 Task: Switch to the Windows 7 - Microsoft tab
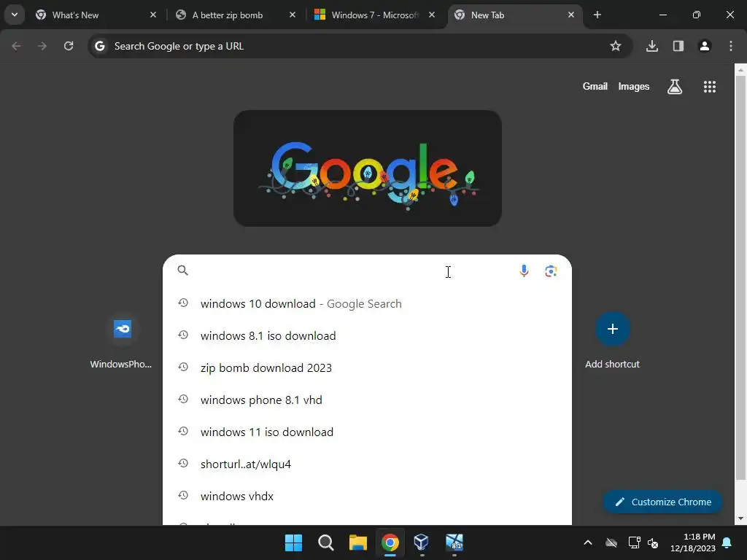click(375, 15)
